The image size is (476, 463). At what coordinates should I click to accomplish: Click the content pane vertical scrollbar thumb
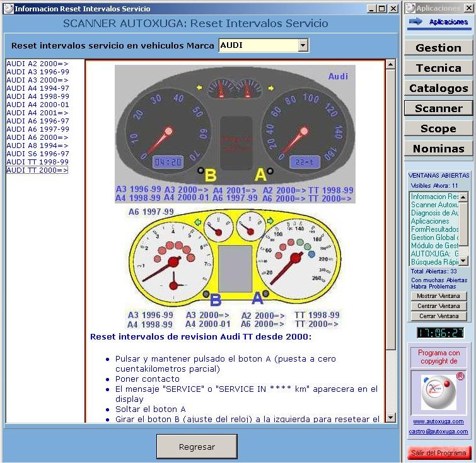click(391, 209)
